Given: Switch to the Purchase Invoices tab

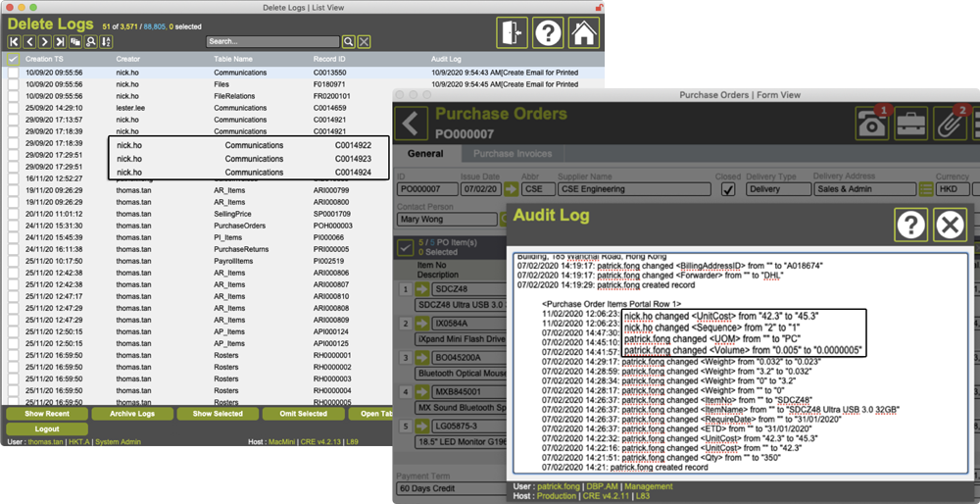Looking at the screenshot, I should click(x=514, y=154).
